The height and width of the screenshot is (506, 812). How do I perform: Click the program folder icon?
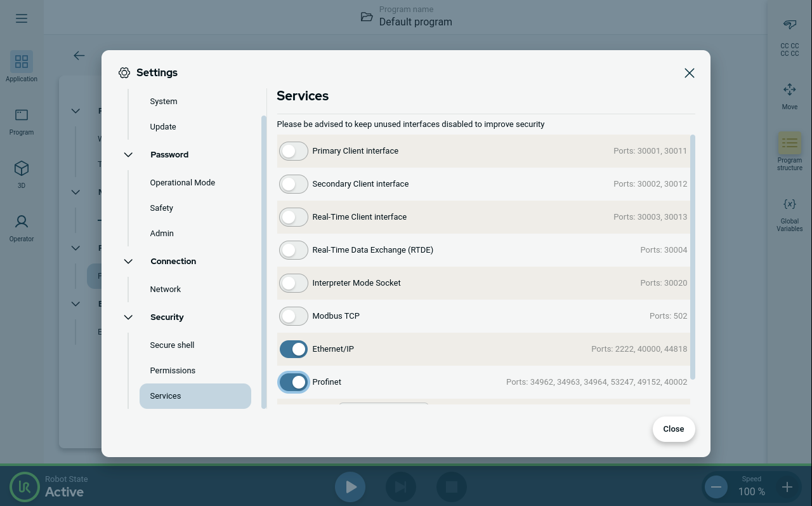click(x=367, y=17)
